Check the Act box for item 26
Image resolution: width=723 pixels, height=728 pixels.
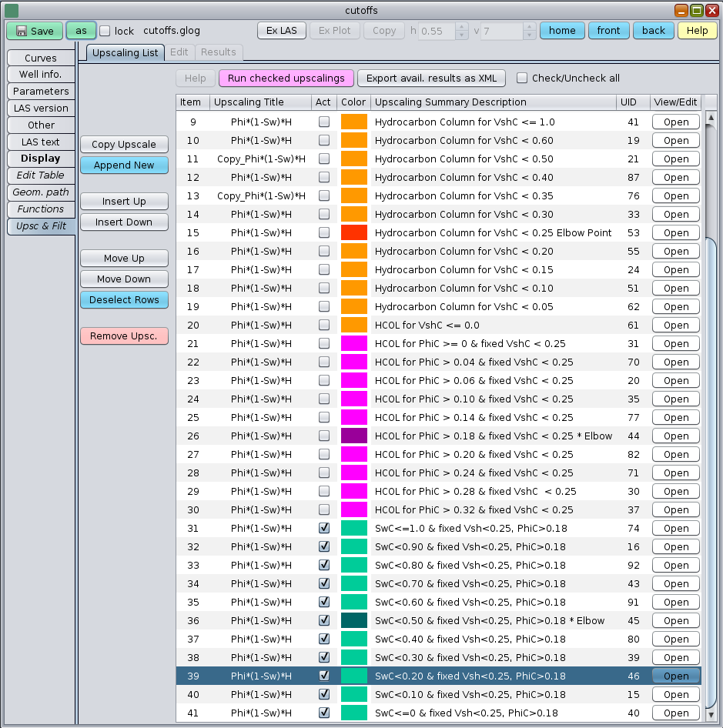[324, 436]
